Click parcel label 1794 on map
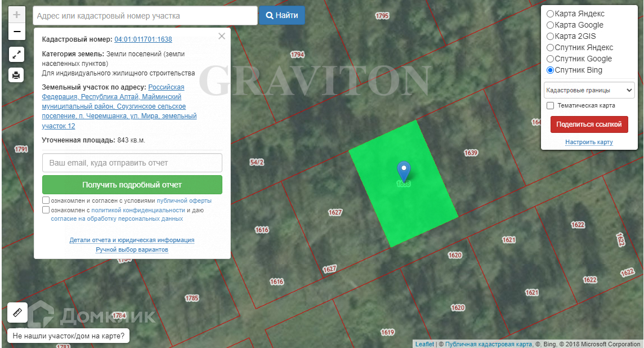 coord(297,55)
